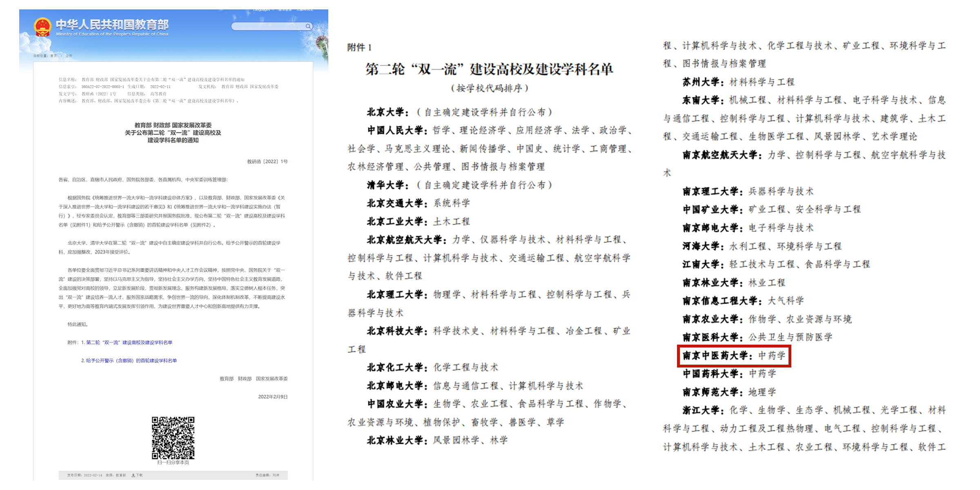Click the national emblem logo in header
This screenshot has height=490, width=980.
pos(42,27)
